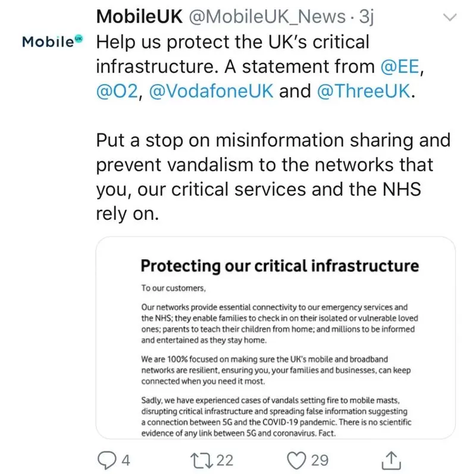Image resolution: width=476 pixels, height=474 pixels.
Task: Open the MobileUK display name
Action: click(139, 17)
